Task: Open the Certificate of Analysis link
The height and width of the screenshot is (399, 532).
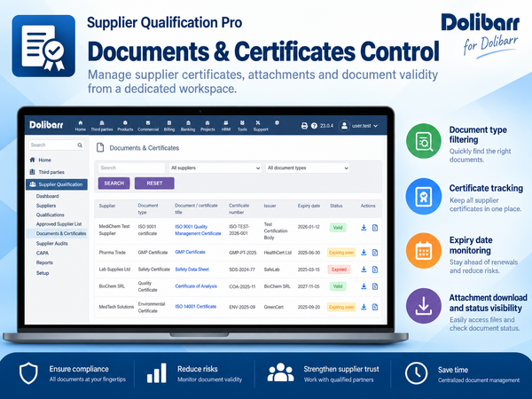Action: tap(196, 286)
